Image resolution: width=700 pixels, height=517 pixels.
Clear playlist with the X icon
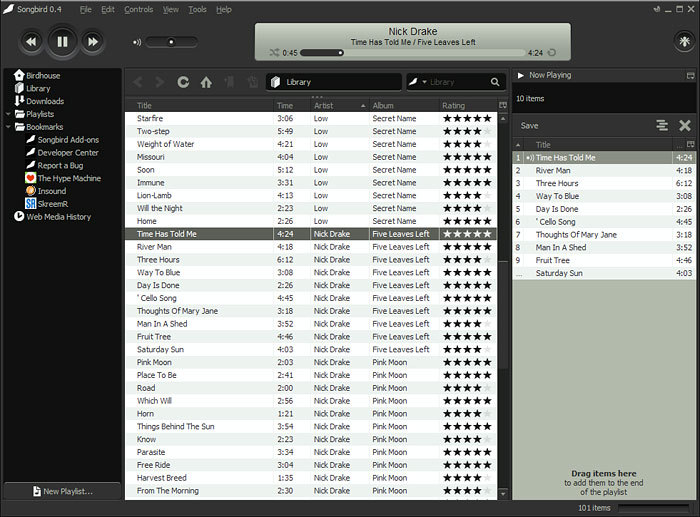[685, 126]
